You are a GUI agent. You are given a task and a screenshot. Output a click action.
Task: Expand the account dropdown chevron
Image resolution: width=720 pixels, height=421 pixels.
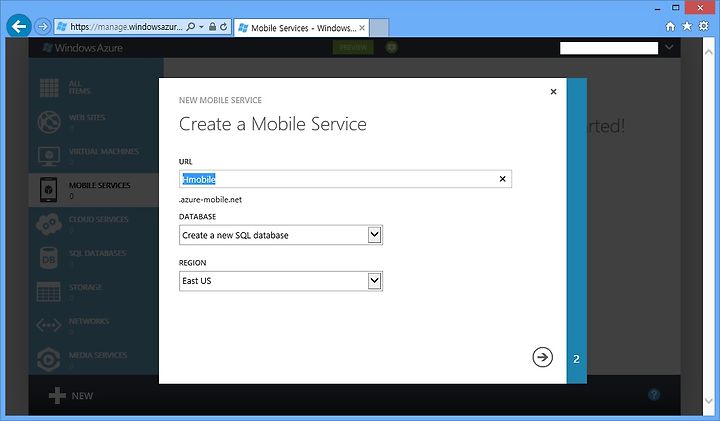tap(669, 47)
